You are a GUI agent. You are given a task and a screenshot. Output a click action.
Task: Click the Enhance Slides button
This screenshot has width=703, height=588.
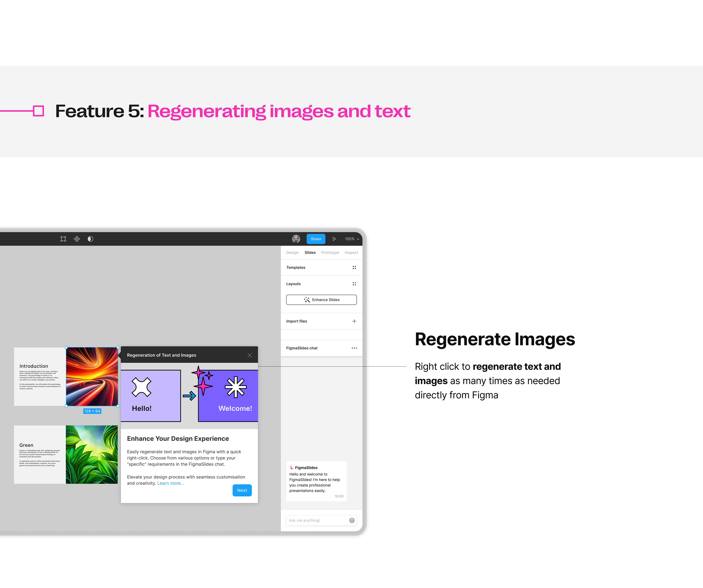click(x=321, y=300)
